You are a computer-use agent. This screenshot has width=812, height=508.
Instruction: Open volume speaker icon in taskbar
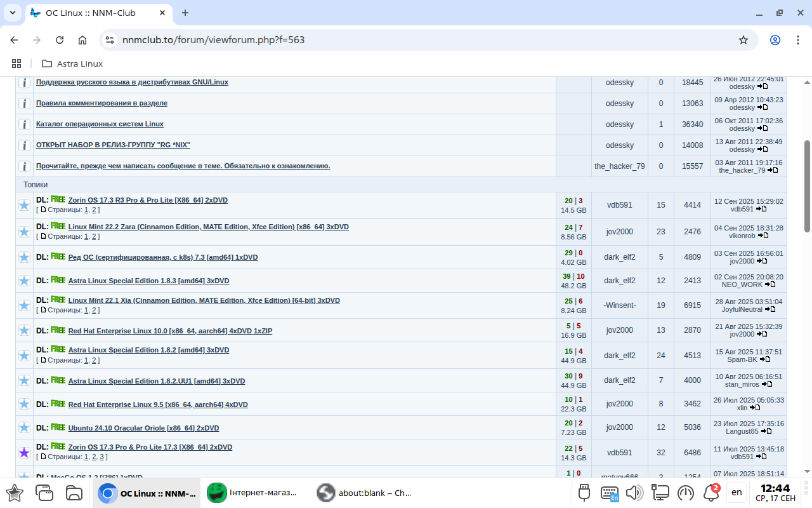[x=634, y=493]
